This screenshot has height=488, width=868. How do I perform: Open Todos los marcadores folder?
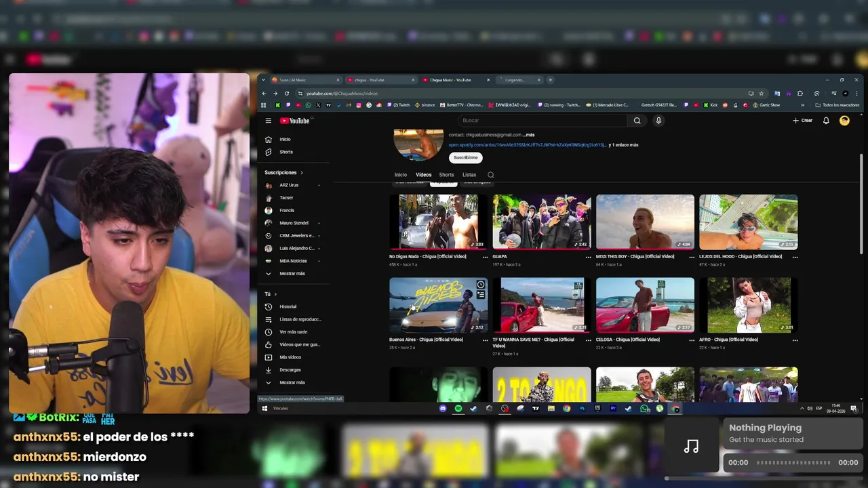(x=837, y=105)
